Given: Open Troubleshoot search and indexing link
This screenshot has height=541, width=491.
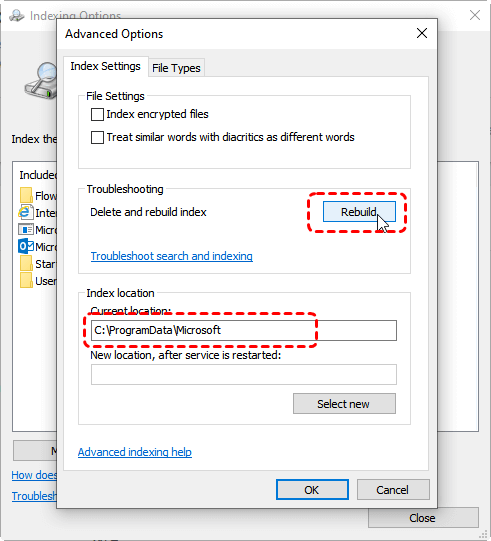Looking at the screenshot, I should click(x=171, y=256).
